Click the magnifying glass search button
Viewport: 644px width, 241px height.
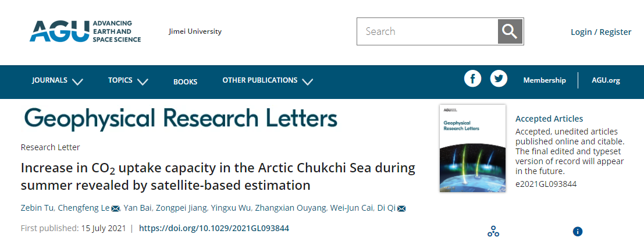tap(510, 31)
